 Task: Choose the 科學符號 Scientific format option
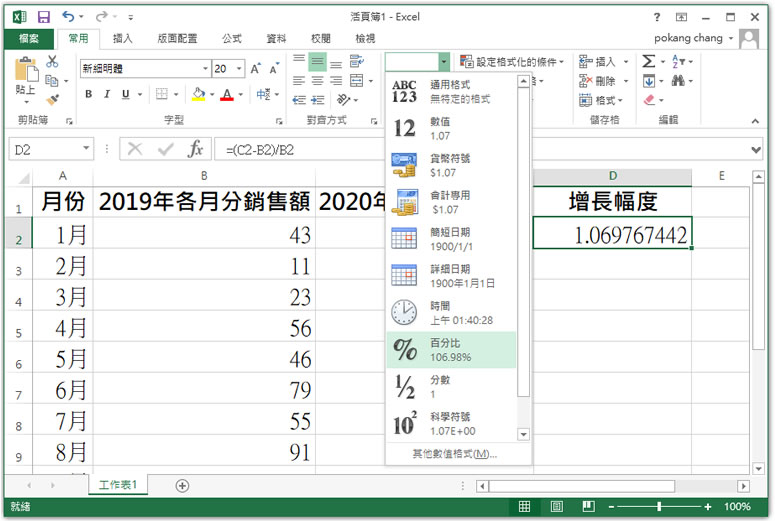pos(451,424)
